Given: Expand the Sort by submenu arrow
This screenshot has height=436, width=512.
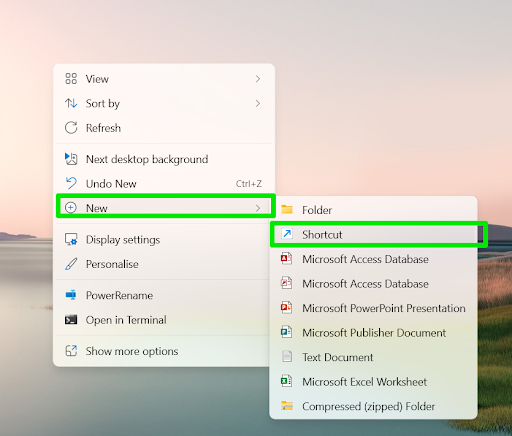Looking at the screenshot, I should coord(258,104).
